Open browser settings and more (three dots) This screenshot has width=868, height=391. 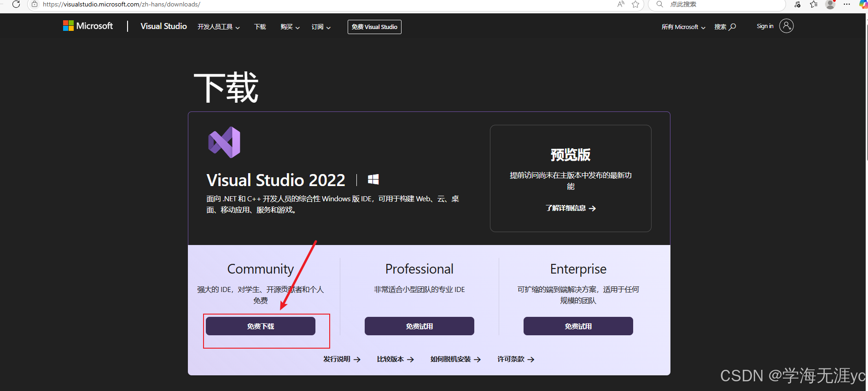(847, 4)
